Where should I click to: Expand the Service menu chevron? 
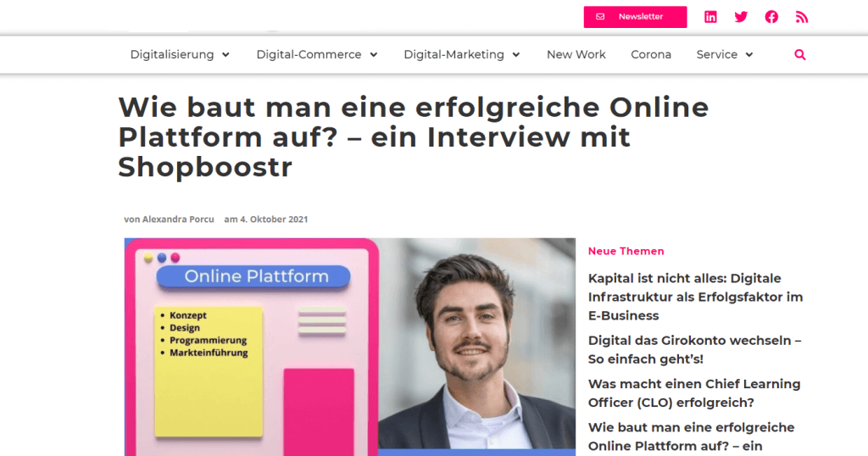[x=749, y=55]
